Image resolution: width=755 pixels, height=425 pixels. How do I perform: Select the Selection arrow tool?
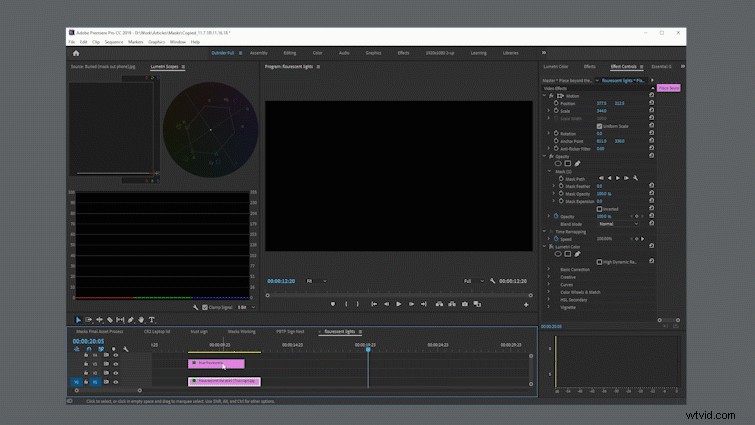pyautogui.click(x=78, y=320)
